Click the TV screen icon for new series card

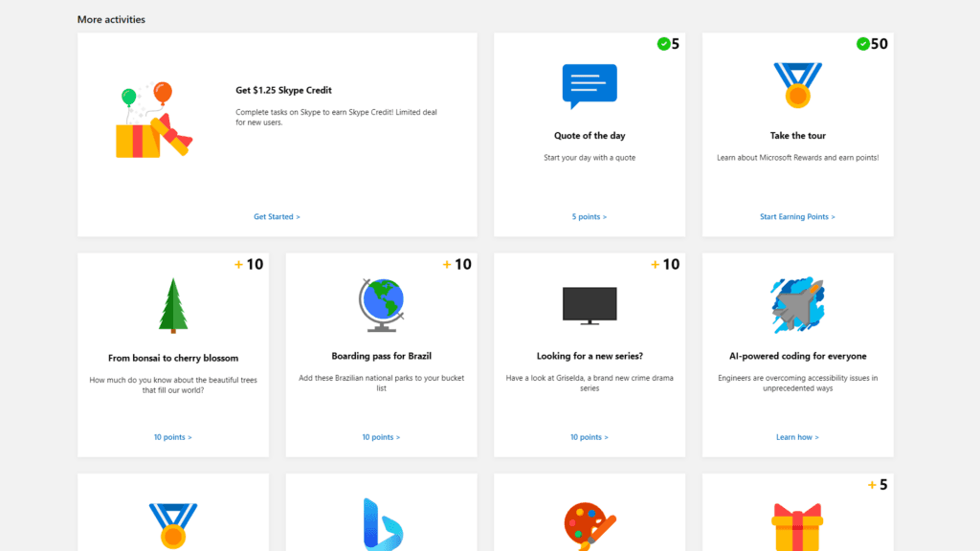pyautogui.click(x=589, y=301)
